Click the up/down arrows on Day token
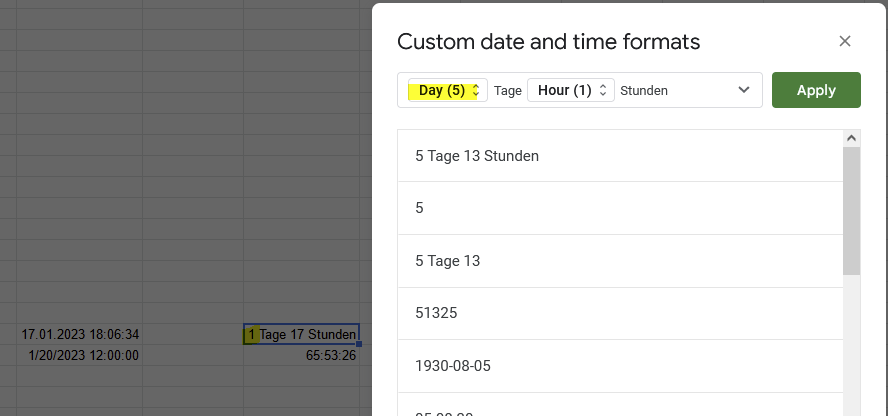 (x=476, y=90)
